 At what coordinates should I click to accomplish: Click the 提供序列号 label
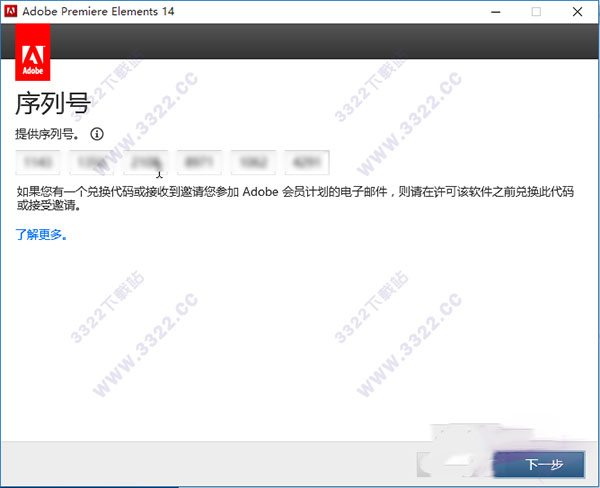47,134
